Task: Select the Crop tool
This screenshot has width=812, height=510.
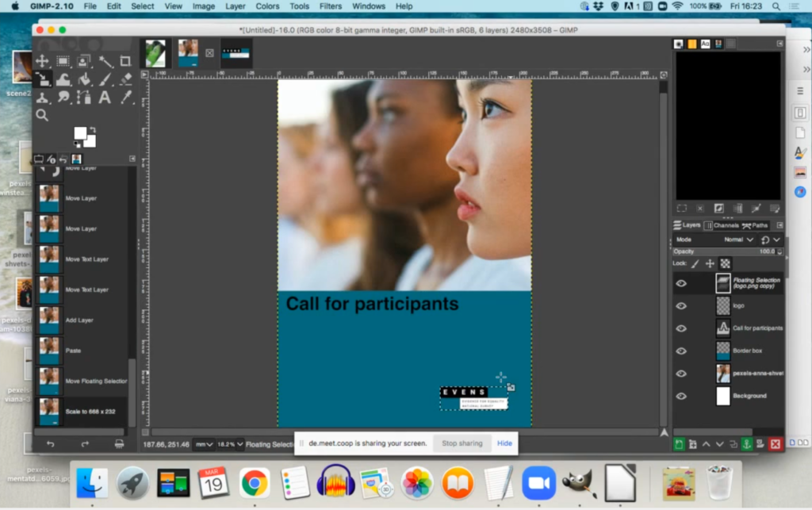Action: [x=126, y=61]
